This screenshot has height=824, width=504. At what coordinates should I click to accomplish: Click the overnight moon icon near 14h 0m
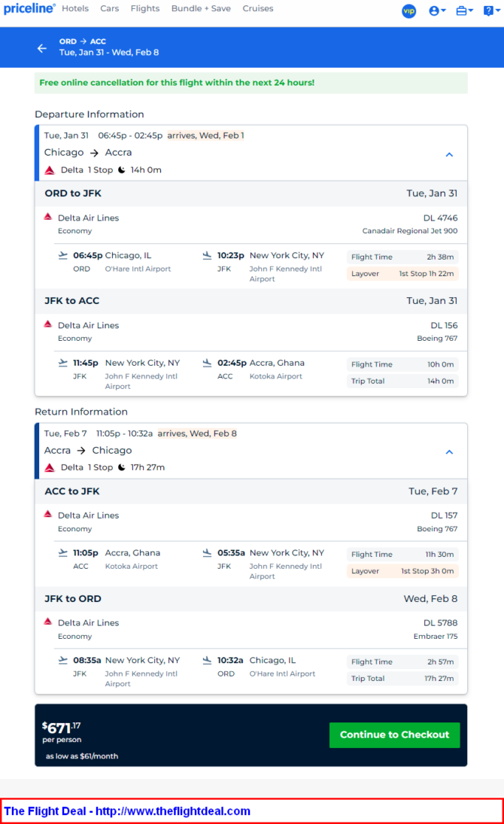(x=121, y=170)
